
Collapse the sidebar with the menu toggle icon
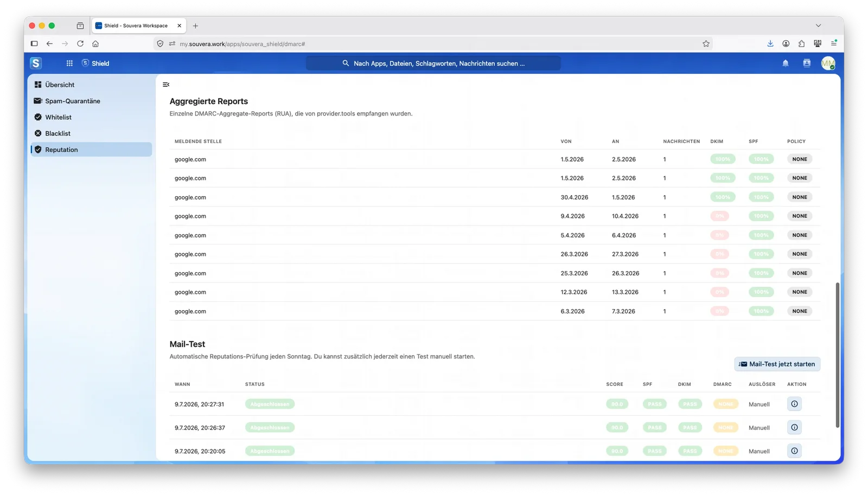tap(166, 85)
